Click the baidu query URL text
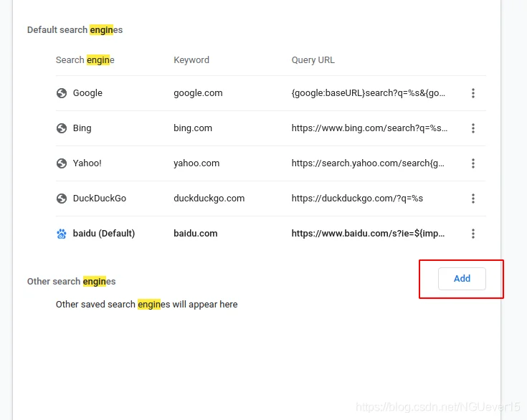The image size is (527, 420). click(x=368, y=234)
